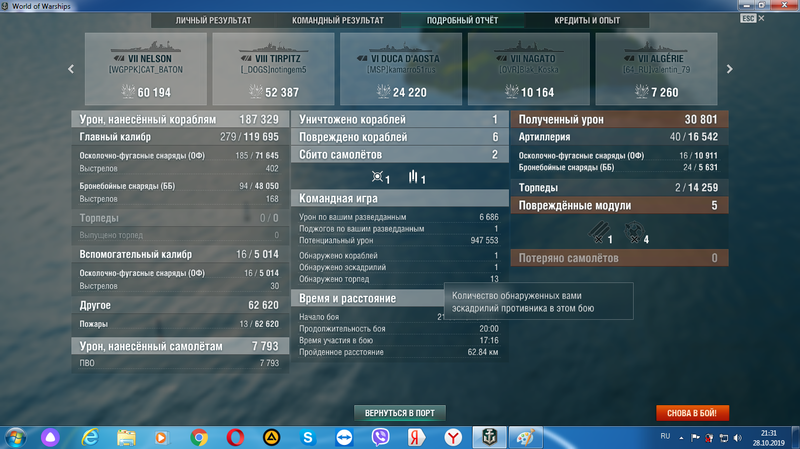800x449 pixels.
Task: Click the damage icon on the Algérie card
Action: pos(642,92)
